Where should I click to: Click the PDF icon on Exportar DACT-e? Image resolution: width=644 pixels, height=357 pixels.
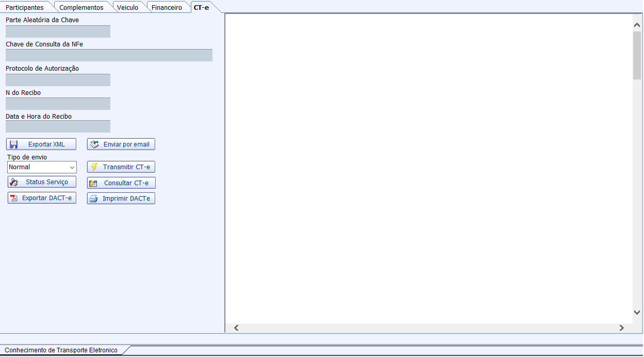pyautogui.click(x=14, y=198)
